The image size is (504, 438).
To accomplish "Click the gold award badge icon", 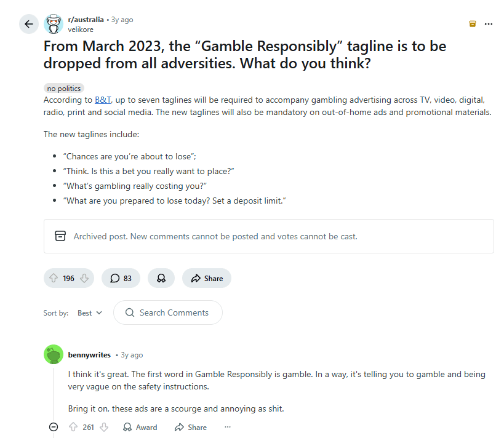I will pyautogui.click(x=472, y=24).
